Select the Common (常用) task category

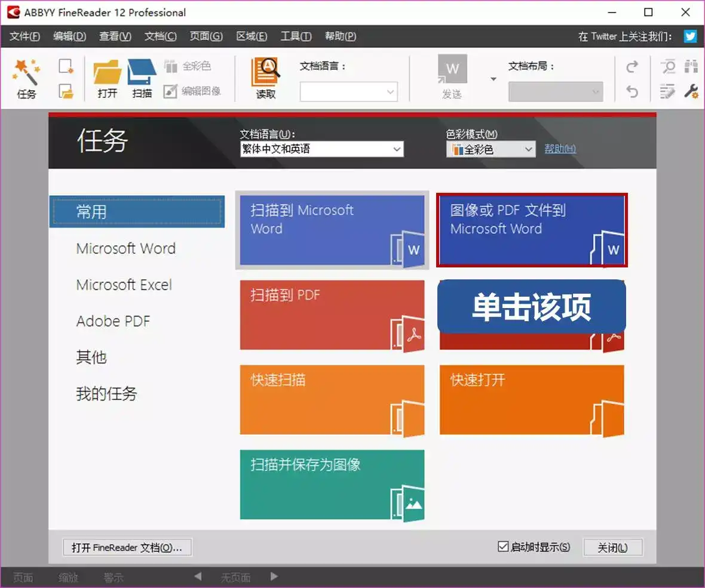[x=137, y=211]
